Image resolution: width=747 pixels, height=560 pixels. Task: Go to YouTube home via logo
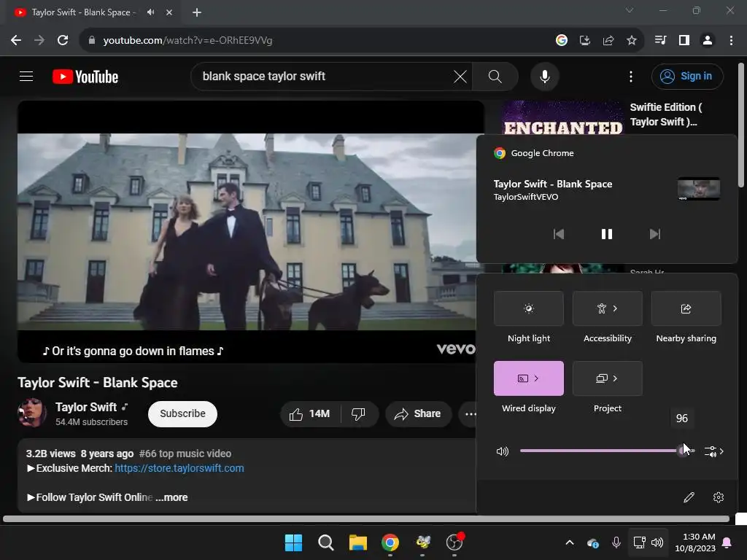pyautogui.click(x=85, y=77)
